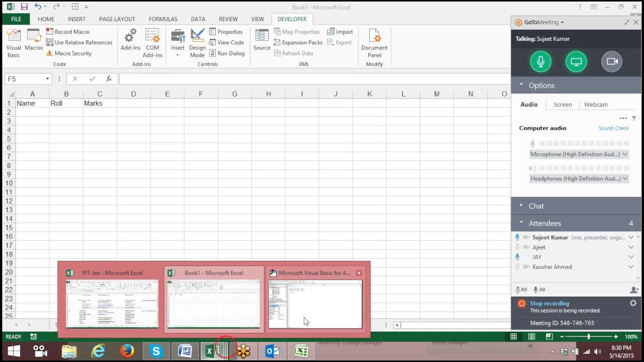The height and width of the screenshot is (362, 644).
Task: Click XML Import
Action: [x=340, y=32]
